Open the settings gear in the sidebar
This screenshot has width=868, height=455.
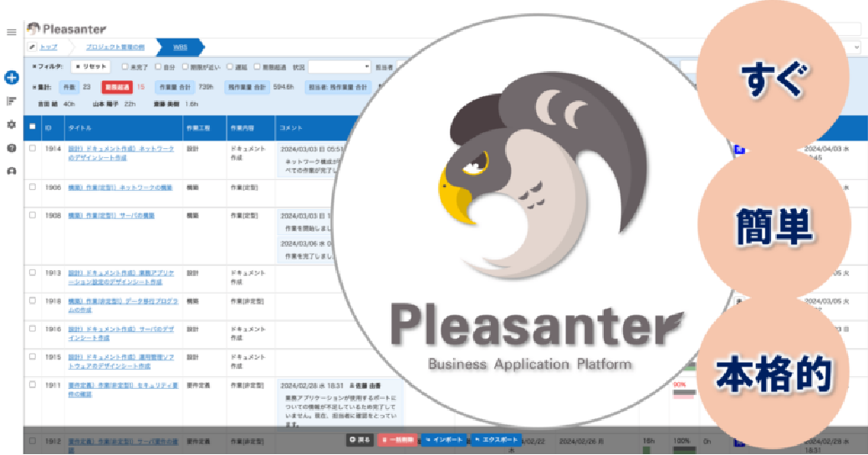tap(11, 125)
